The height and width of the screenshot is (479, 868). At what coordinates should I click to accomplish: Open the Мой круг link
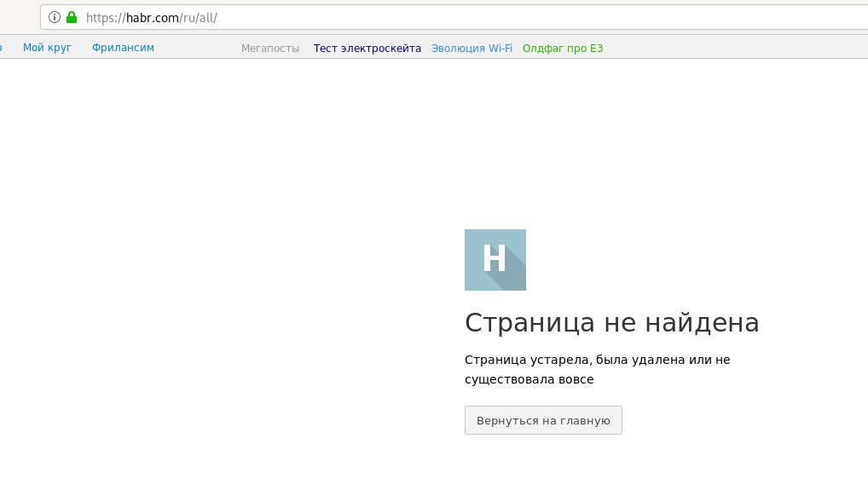[x=47, y=48]
